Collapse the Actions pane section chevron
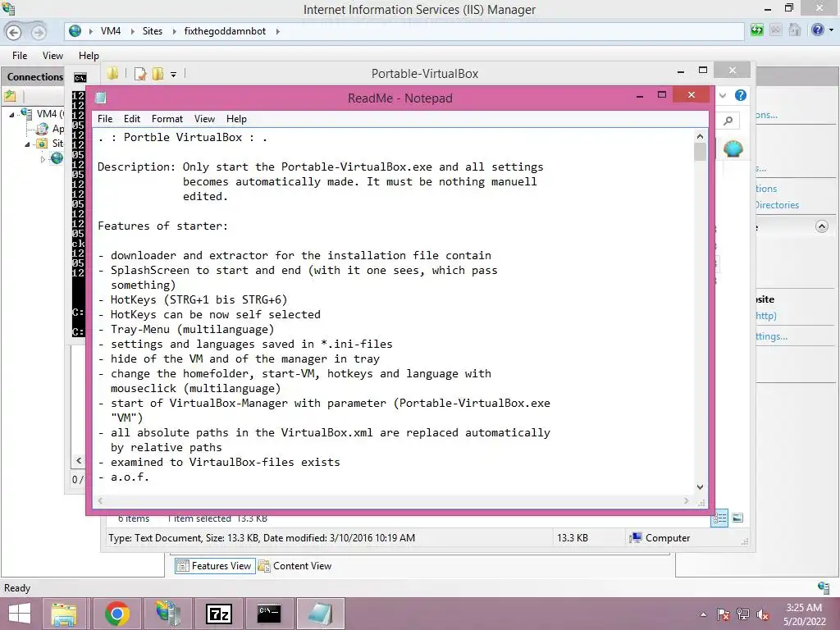 point(822,226)
